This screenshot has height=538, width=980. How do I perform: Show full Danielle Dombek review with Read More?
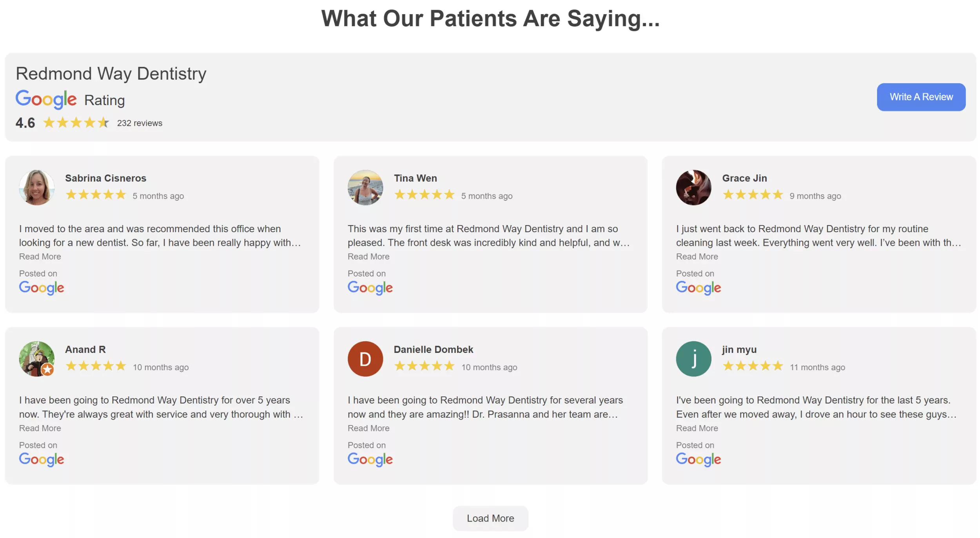pyautogui.click(x=368, y=428)
